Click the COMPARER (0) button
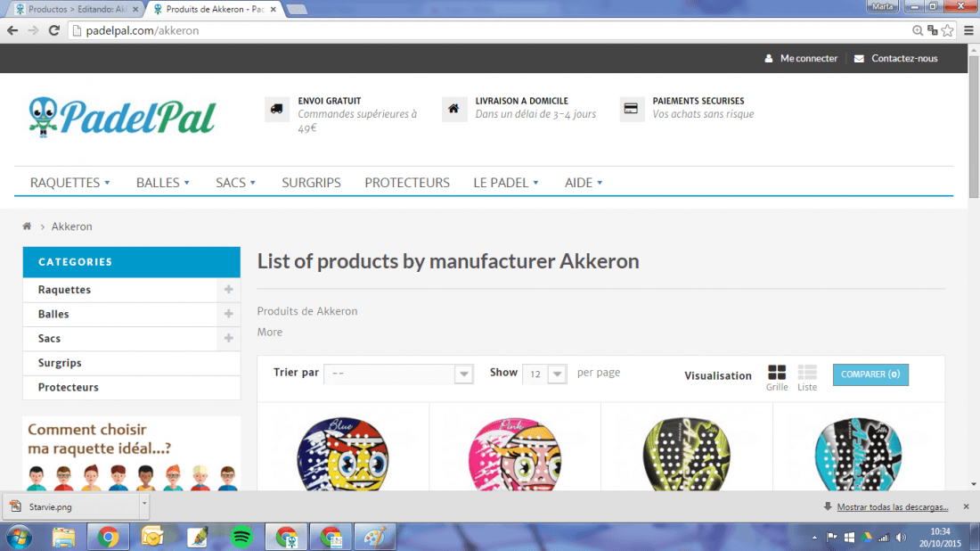 [870, 374]
